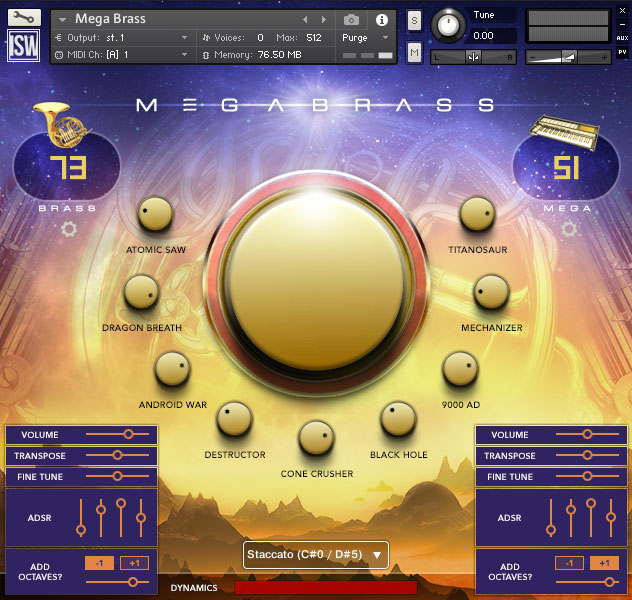Click the Destructor knob

[x=235, y=419]
